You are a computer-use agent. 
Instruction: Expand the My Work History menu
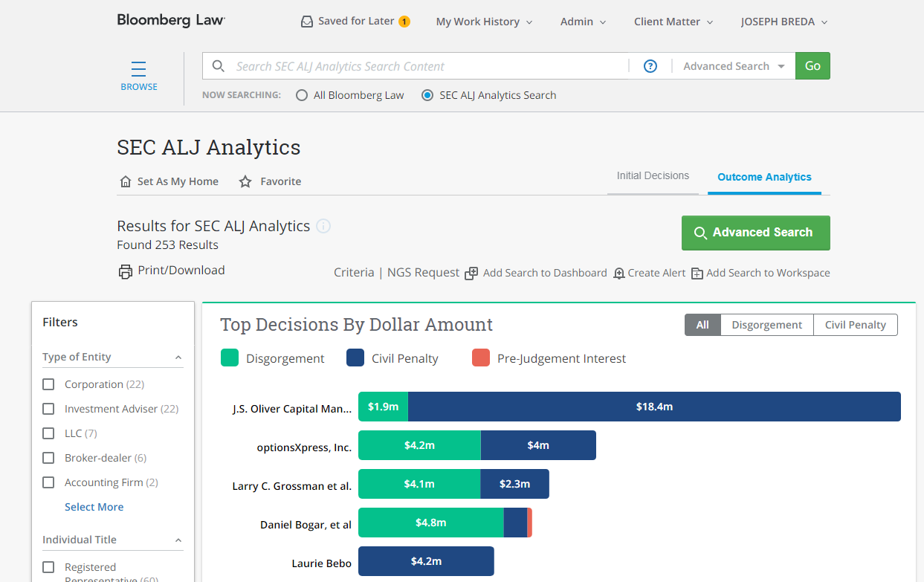click(484, 22)
